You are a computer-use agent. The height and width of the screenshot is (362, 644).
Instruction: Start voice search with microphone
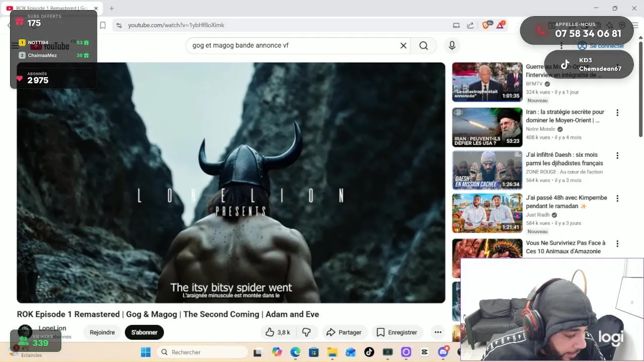452,46
